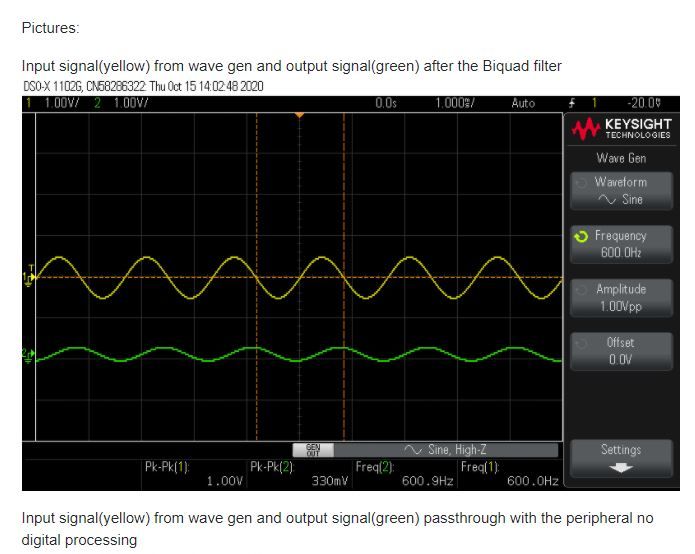Screen dimensions: 695x554
Task: Click the sine wave icon in Waveform softkey
Action: point(606,199)
